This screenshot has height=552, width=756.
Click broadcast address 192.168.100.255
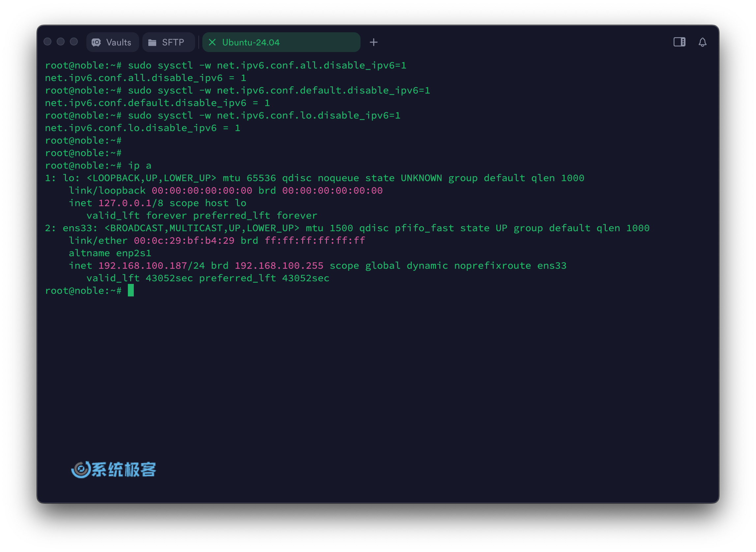tap(279, 266)
